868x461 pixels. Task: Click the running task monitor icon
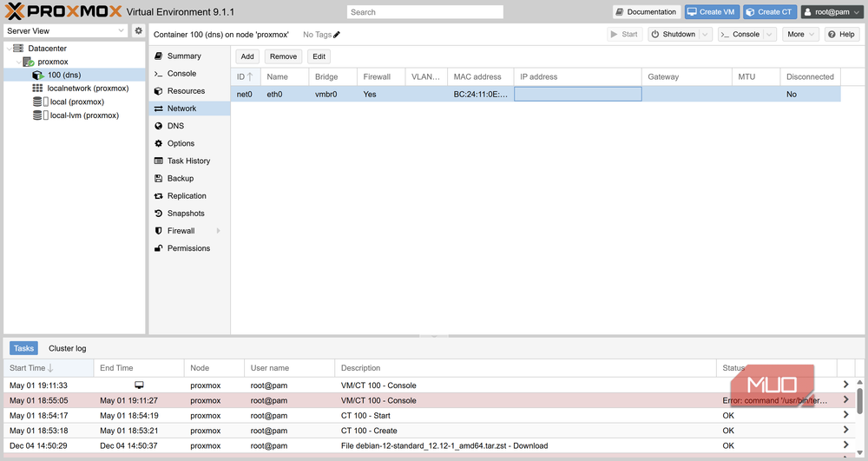coord(139,385)
